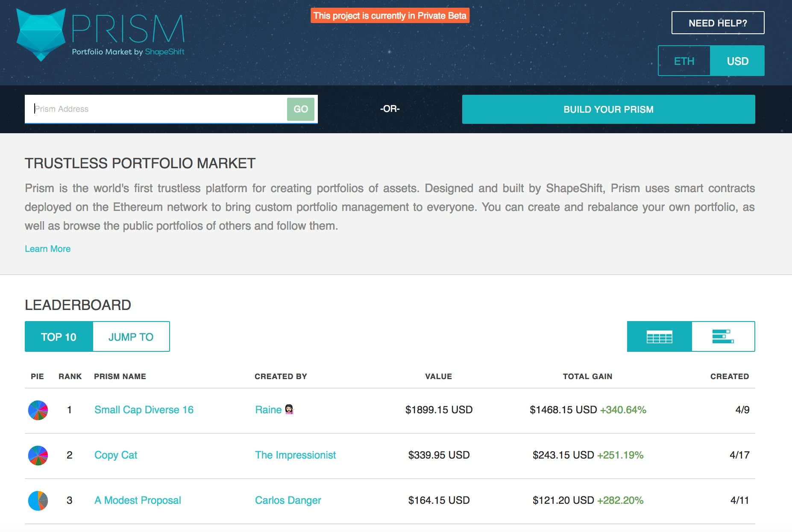The width and height of the screenshot is (792, 532).
Task: Click the Prism fox logo
Action: pos(41,35)
